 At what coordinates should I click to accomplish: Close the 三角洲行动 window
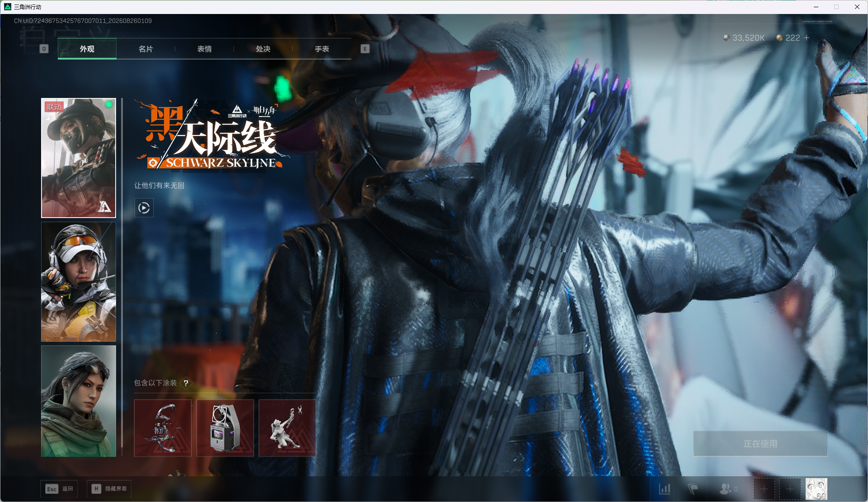(857, 7)
